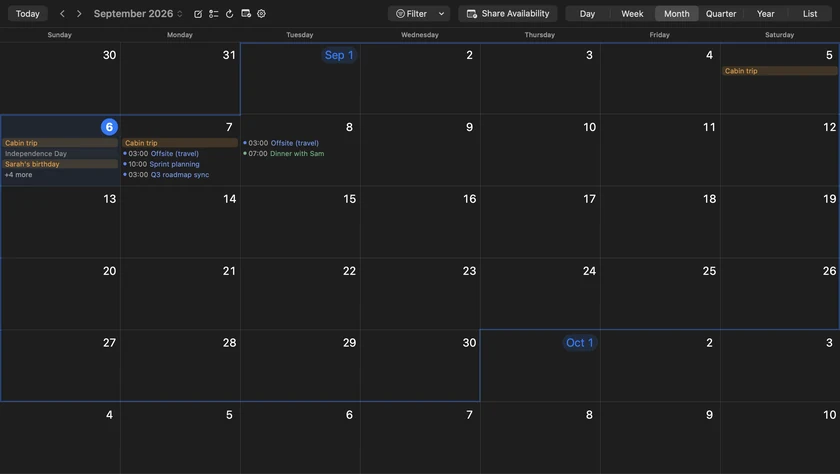Switch to Week view
The height and width of the screenshot is (474, 840).
632,13
